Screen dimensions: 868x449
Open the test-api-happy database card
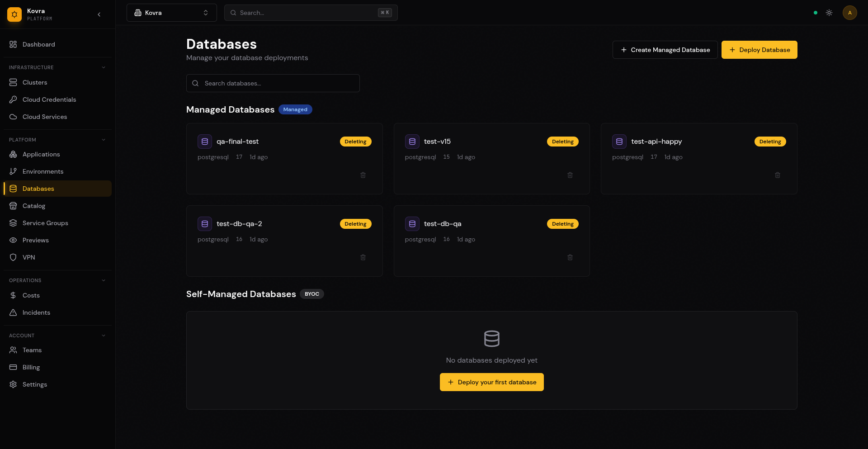[699, 159]
